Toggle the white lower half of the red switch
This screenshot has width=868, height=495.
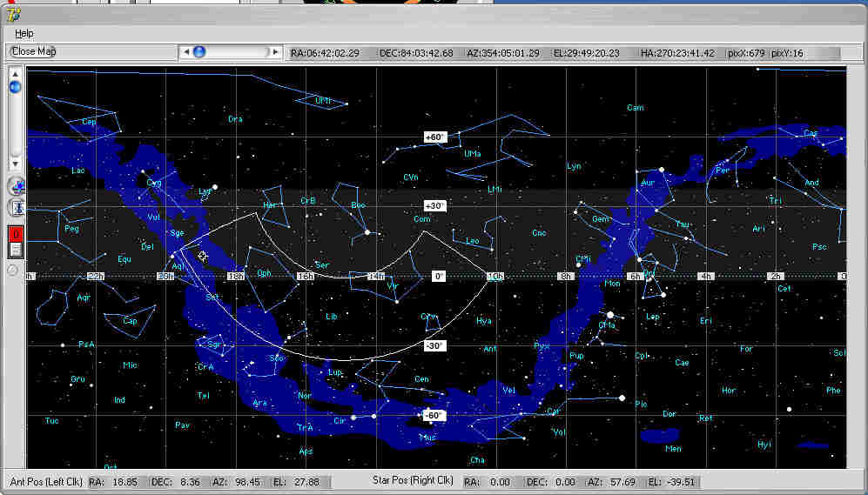click(16, 250)
